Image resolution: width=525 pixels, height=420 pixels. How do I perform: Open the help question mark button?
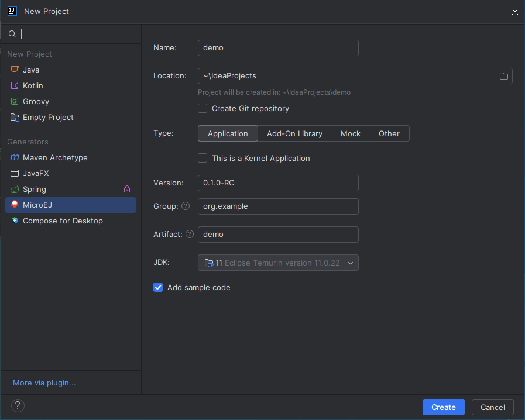pyautogui.click(x=18, y=405)
